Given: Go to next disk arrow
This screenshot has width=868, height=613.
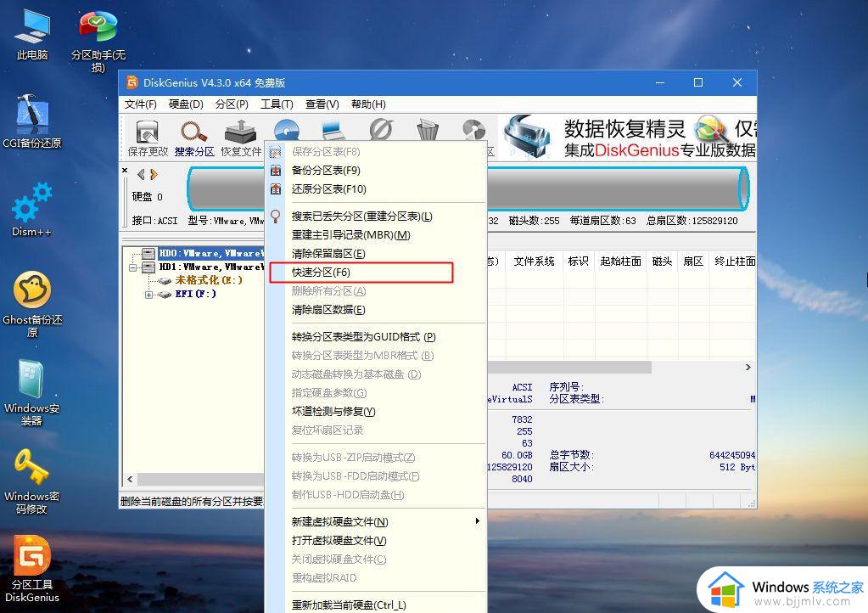Looking at the screenshot, I should [x=154, y=174].
